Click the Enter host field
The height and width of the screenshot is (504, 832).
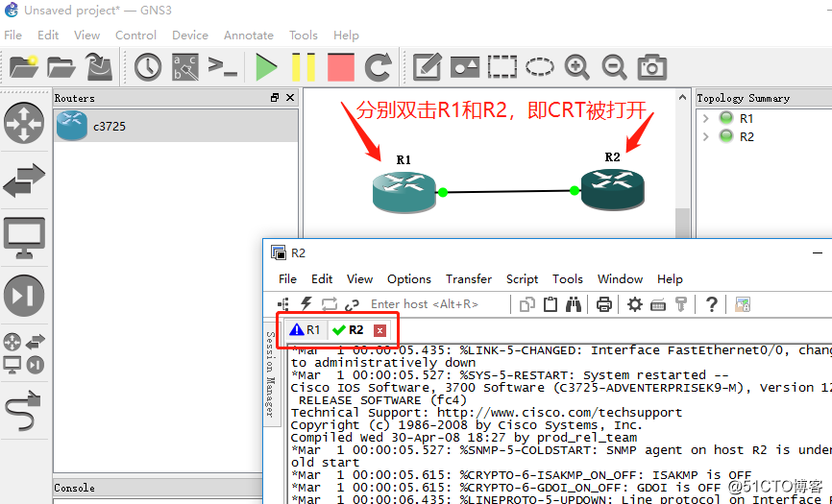pos(437,303)
